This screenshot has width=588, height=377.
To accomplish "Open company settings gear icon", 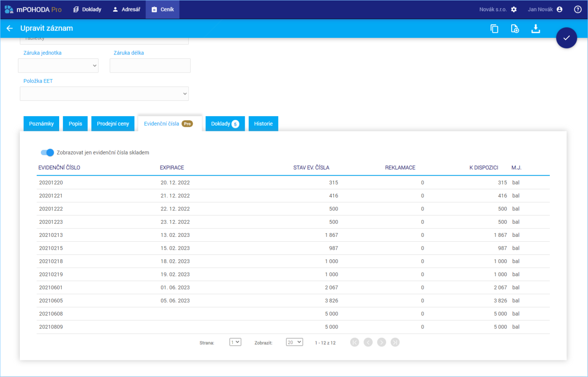I will 514,10.
